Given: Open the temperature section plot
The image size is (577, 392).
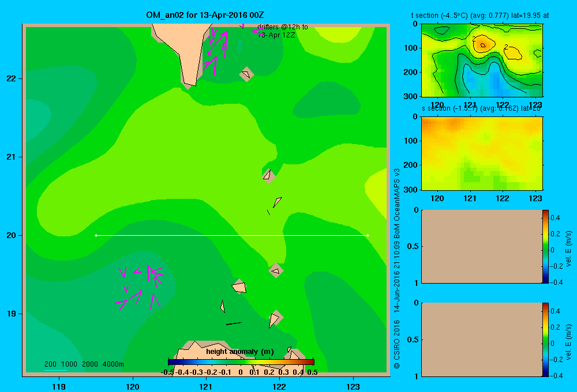Looking at the screenshot, I should click(482, 60).
